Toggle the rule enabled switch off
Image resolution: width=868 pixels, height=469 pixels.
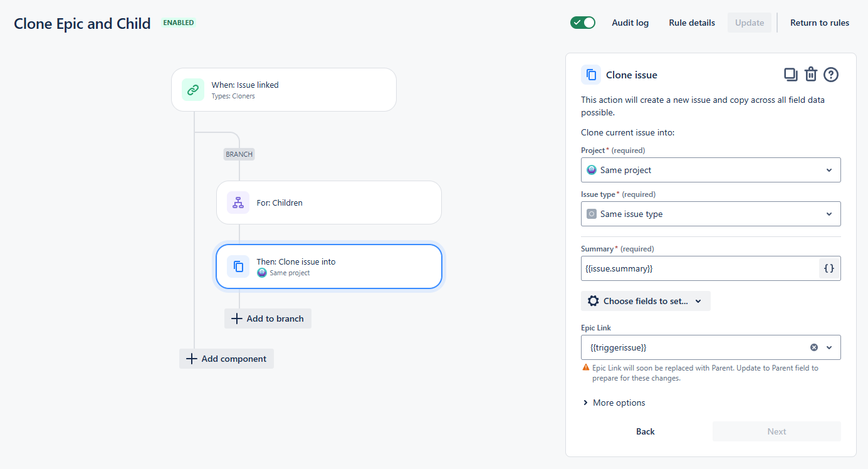click(583, 23)
